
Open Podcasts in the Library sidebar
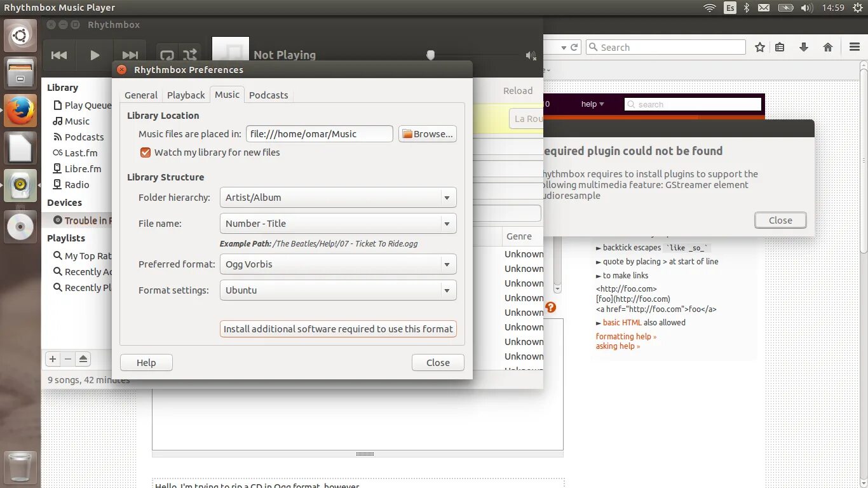(78, 137)
